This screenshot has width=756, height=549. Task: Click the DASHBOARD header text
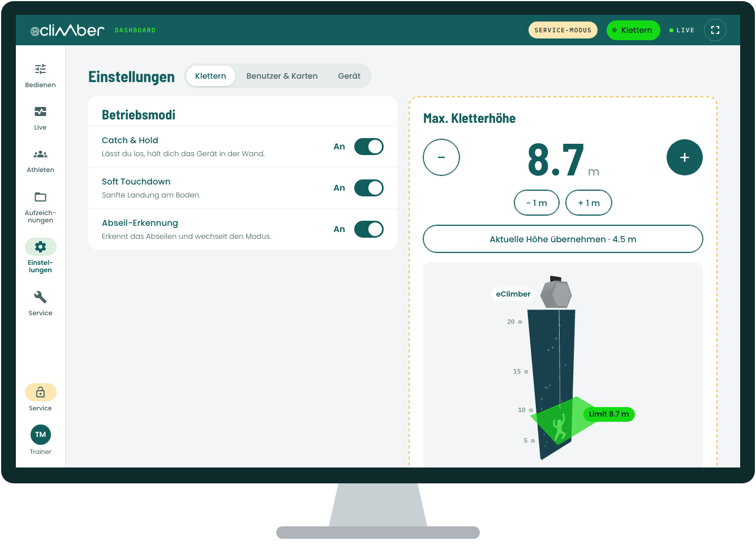(x=135, y=30)
